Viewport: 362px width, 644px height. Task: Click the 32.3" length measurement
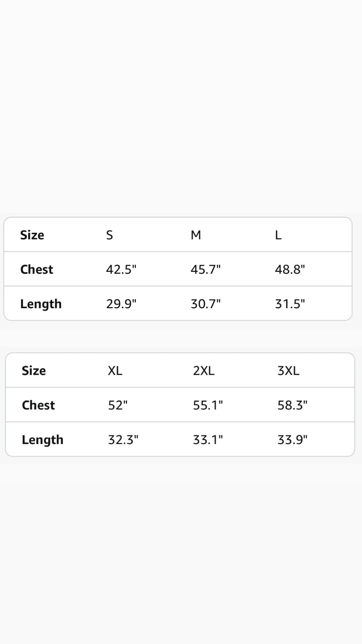pos(123,440)
